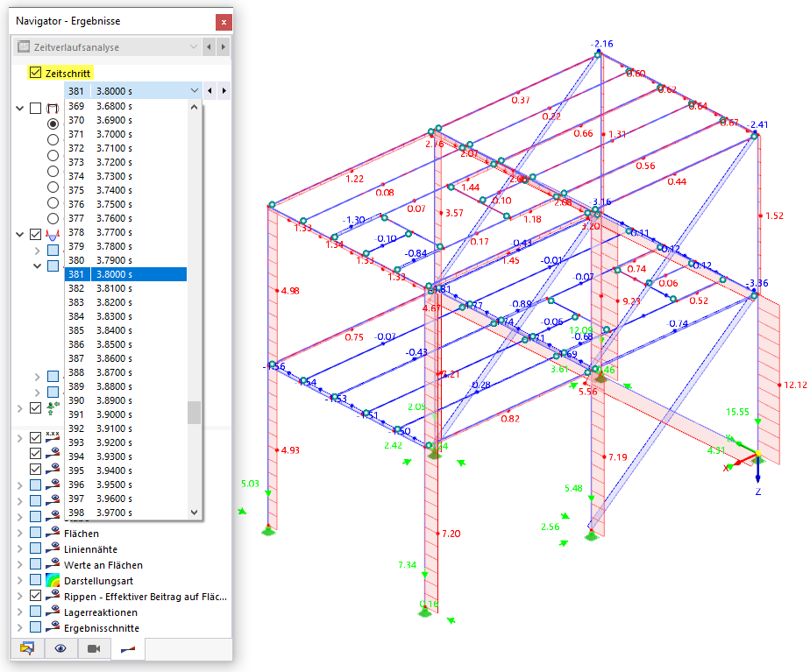
Task: Select the Results tab diagram icon
Action: [x=128, y=648]
